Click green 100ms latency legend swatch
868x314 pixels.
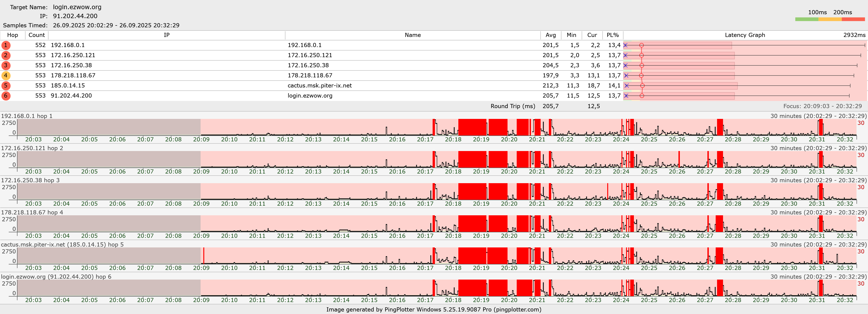[x=806, y=19]
